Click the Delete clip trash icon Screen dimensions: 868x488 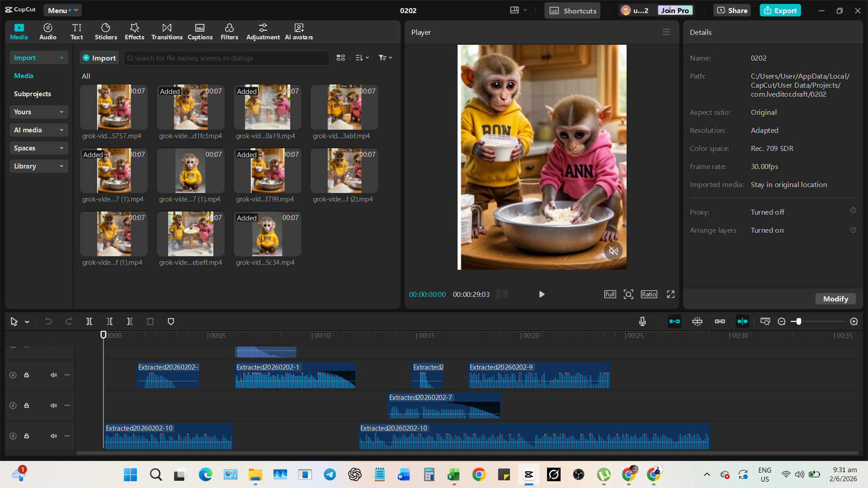[x=150, y=321]
